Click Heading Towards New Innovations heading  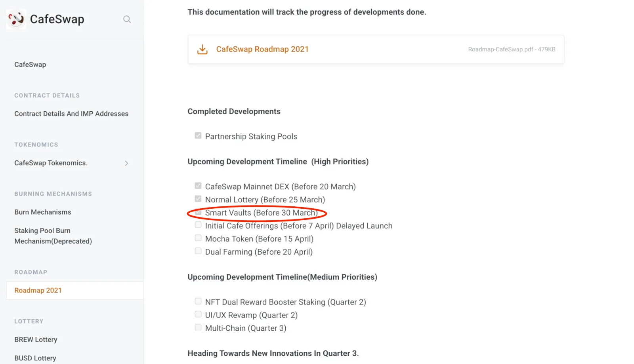273,353
